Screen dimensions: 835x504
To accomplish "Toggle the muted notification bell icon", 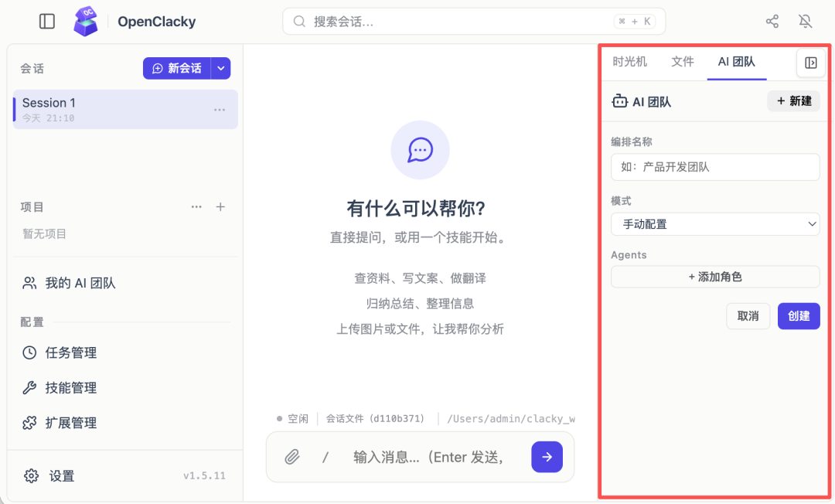I will coord(805,22).
